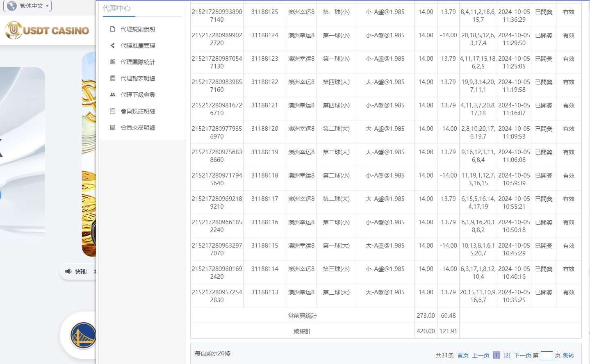Click 首页 first page link

click(x=463, y=355)
